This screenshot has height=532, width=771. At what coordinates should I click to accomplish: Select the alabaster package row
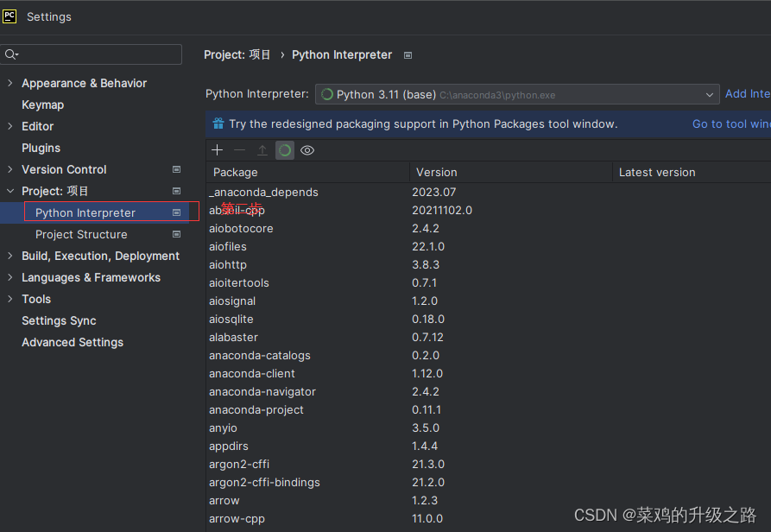pos(489,338)
